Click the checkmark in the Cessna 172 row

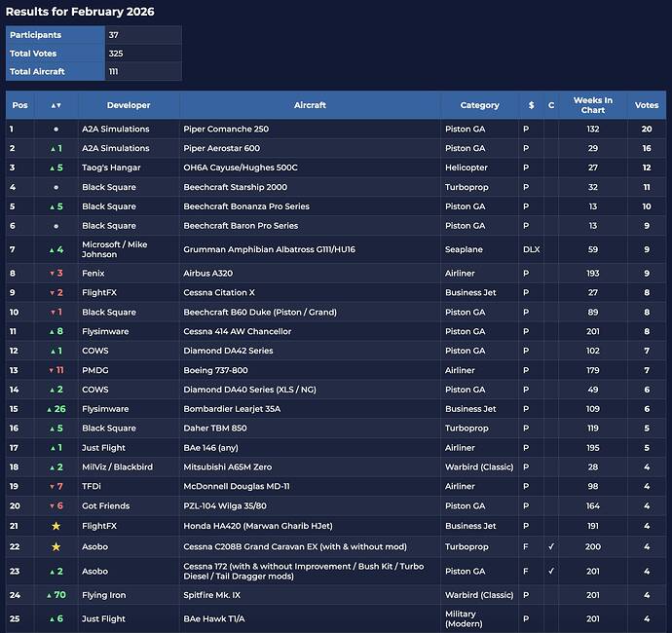tap(551, 571)
